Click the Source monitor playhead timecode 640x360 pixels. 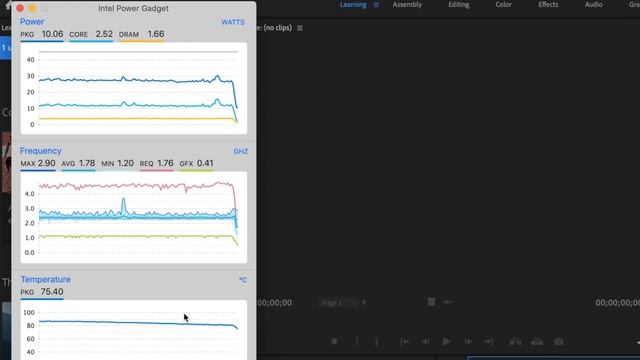(274, 303)
